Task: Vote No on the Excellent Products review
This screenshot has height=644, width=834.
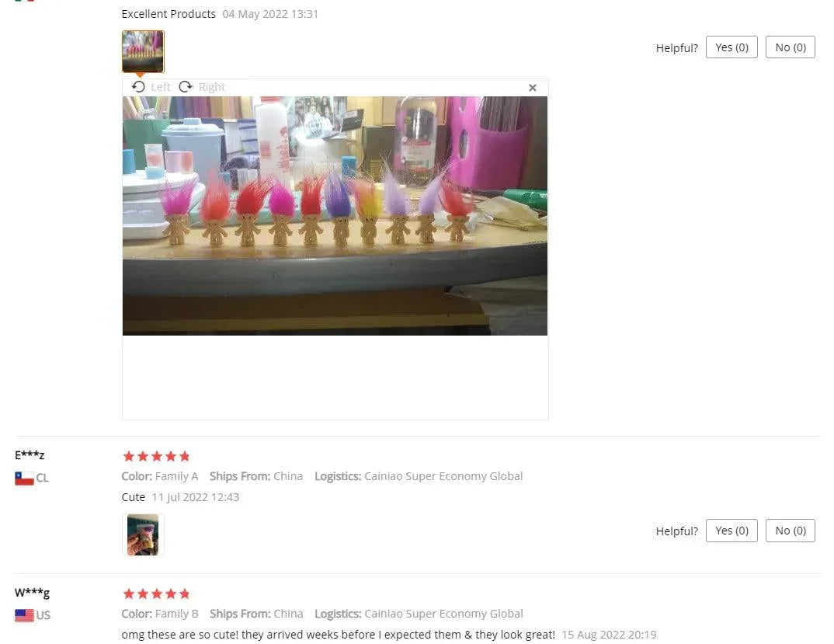Action: tap(790, 47)
